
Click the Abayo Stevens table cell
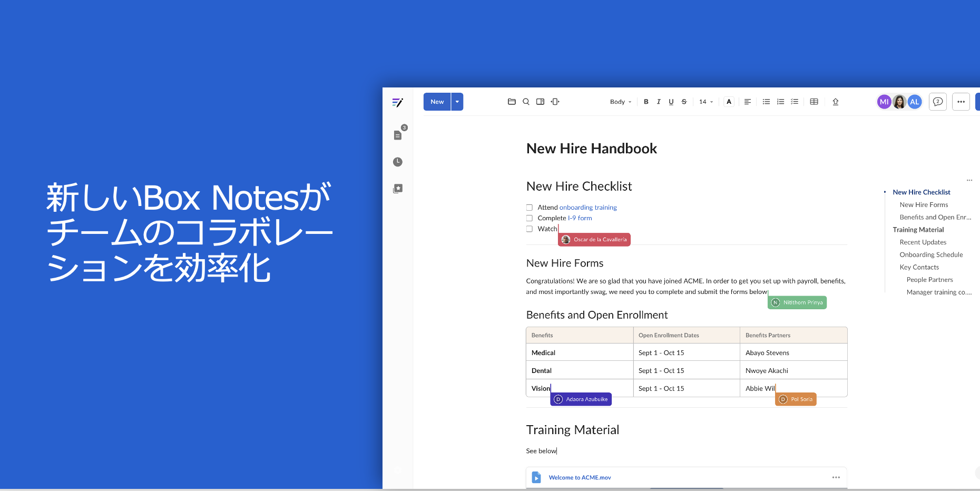(793, 352)
